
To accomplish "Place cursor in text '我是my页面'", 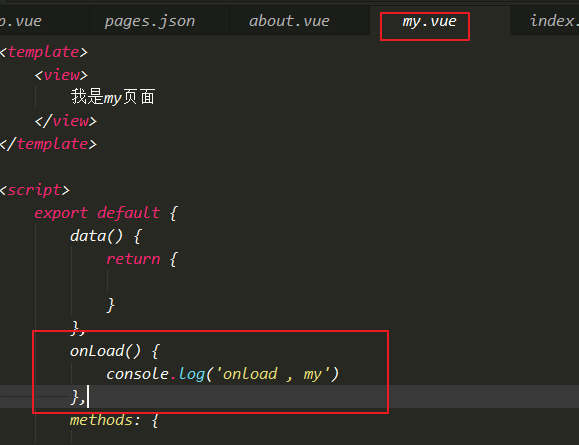I will point(113,97).
